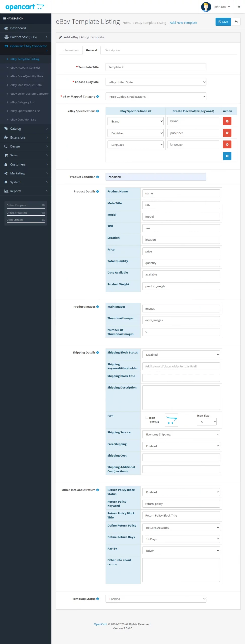This screenshot has width=245, height=644.
Task: Expand the Catalog sidebar menu
Action: pyautogui.click(x=26, y=129)
